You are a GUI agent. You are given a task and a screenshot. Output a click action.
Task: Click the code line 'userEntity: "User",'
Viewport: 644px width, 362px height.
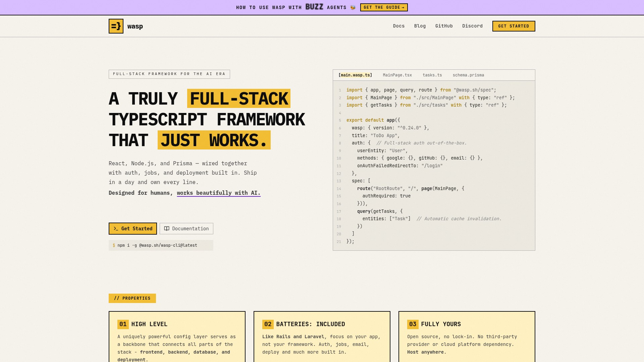(x=383, y=151)
